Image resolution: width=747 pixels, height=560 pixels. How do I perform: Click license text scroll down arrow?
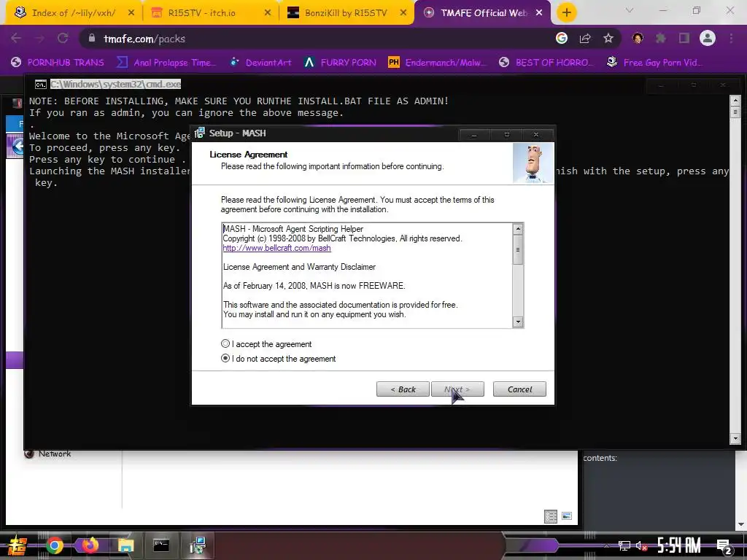tap(518, 322)
